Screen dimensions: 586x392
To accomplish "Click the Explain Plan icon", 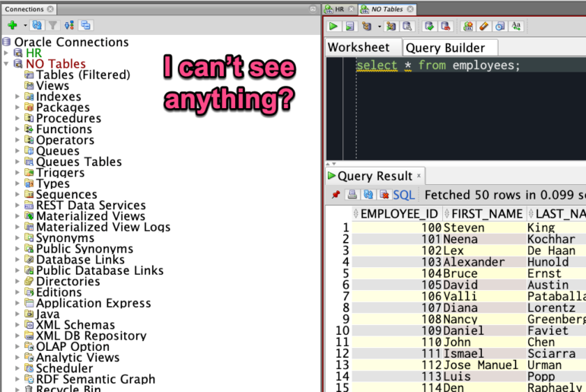I will (x=367, y=26).
